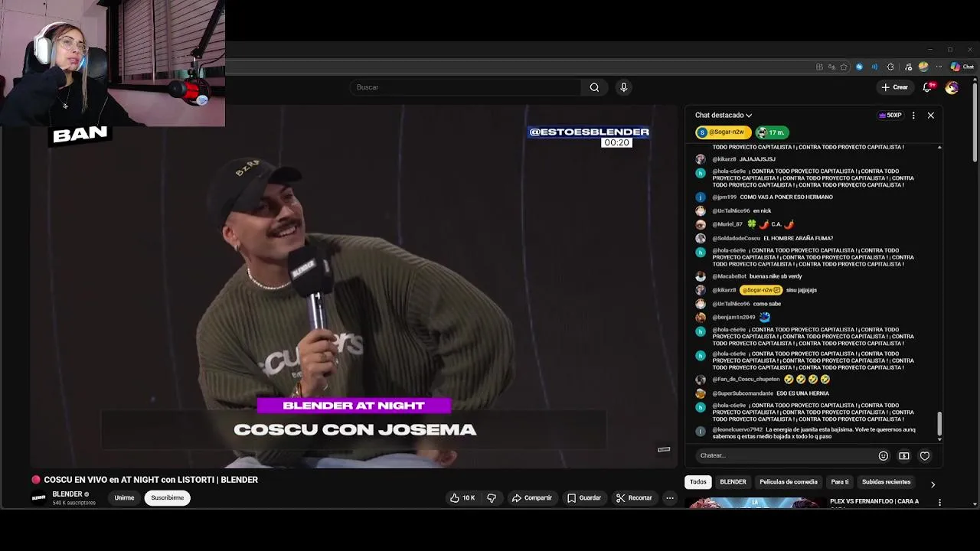Open the 50XP crown badge in chat

[890, 116]
